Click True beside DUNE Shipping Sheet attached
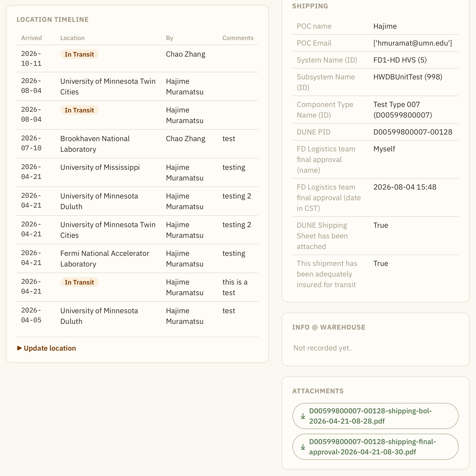The image size is (476, 476). point(381,225)
